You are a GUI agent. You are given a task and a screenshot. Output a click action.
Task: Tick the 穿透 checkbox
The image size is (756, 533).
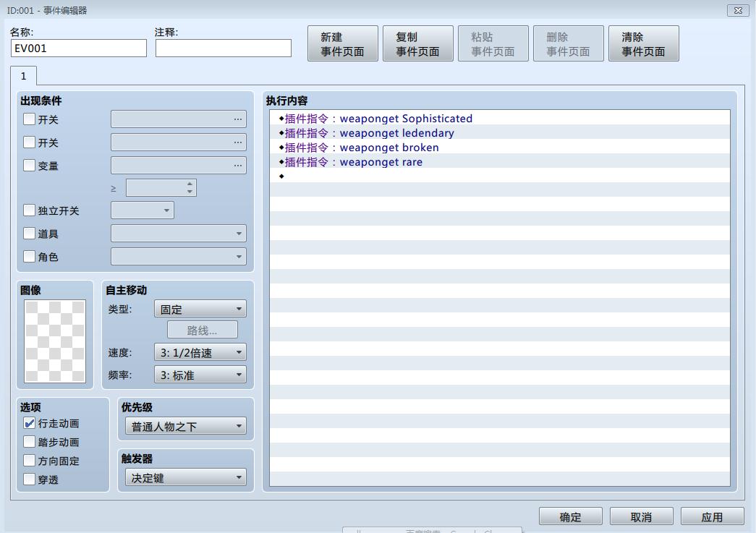click(x=30, y=479)
